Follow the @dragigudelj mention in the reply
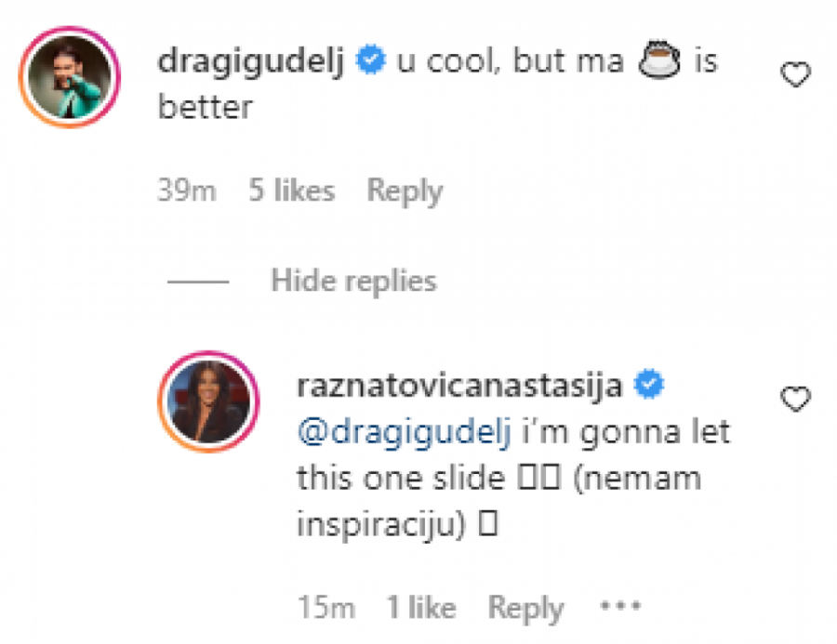Image resolution: width=837 pixels, height=644 pixels. point(404,433)
